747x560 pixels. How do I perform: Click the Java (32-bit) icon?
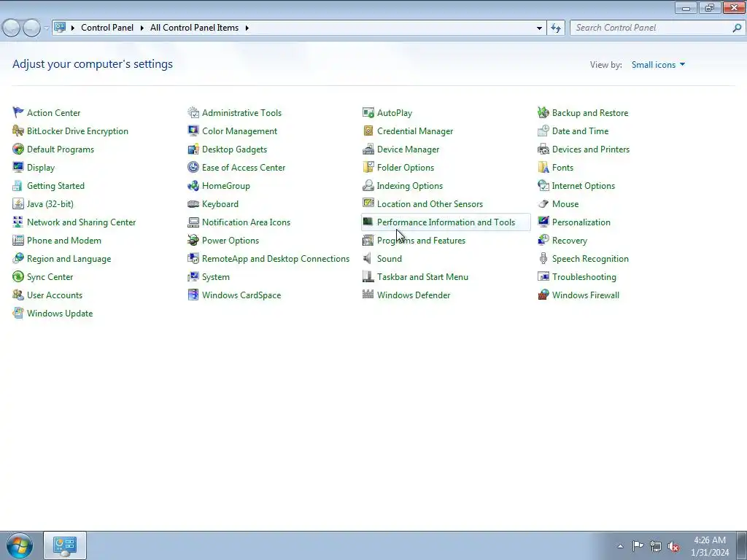18,204
